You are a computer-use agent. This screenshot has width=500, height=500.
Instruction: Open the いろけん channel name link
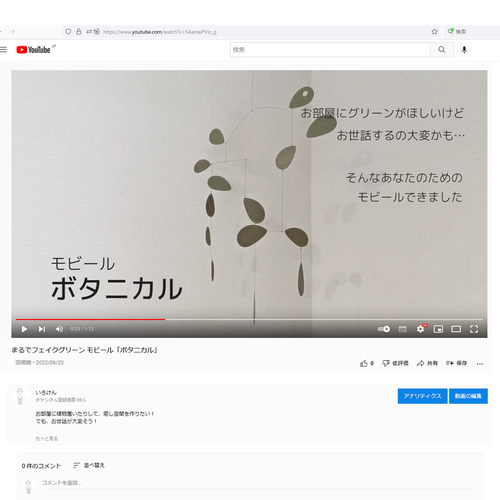pos(46,392)
